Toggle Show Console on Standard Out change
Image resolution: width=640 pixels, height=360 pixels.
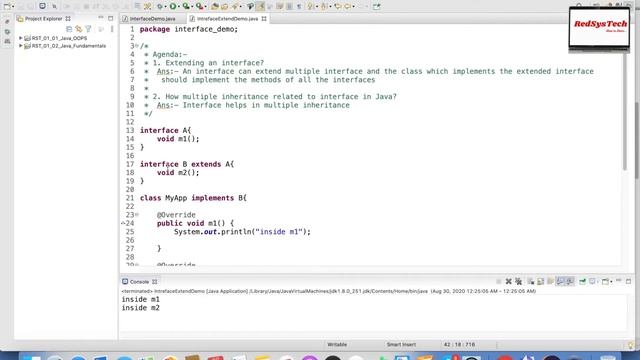tap(560, 281)
